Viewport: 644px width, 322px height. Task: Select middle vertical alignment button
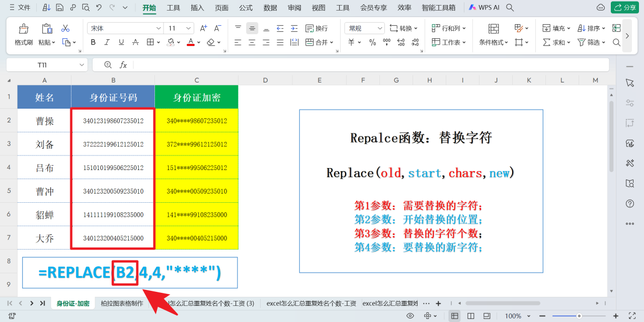(252, 28)
